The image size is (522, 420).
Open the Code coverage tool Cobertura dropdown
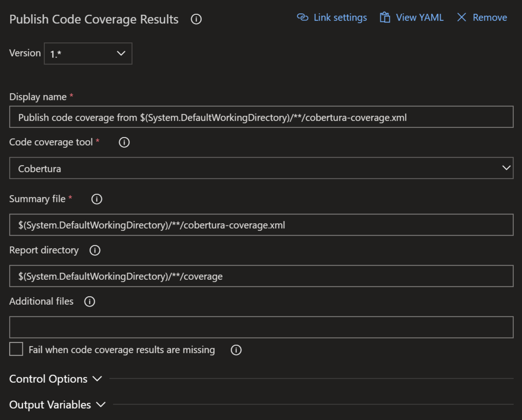coord(261,168)
